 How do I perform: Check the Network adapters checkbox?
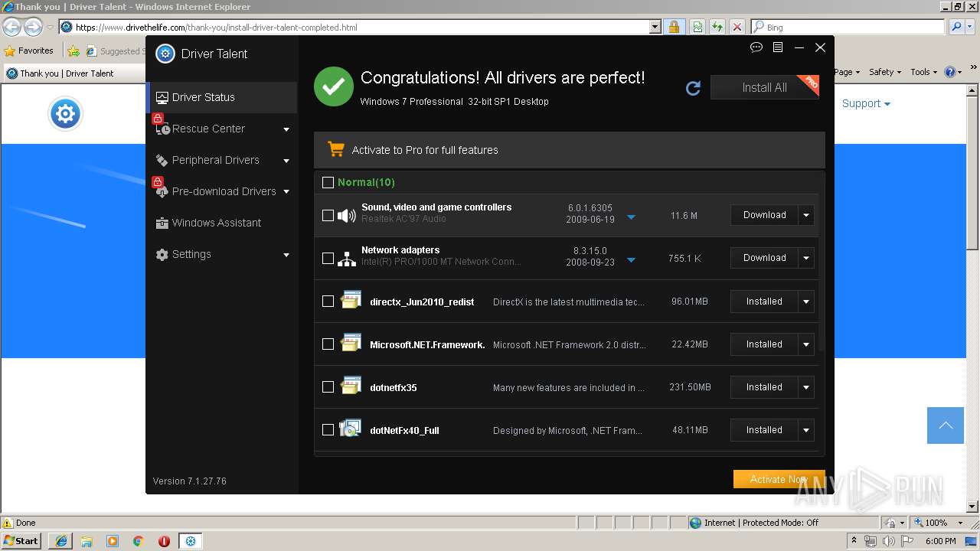tap(328, 259)
